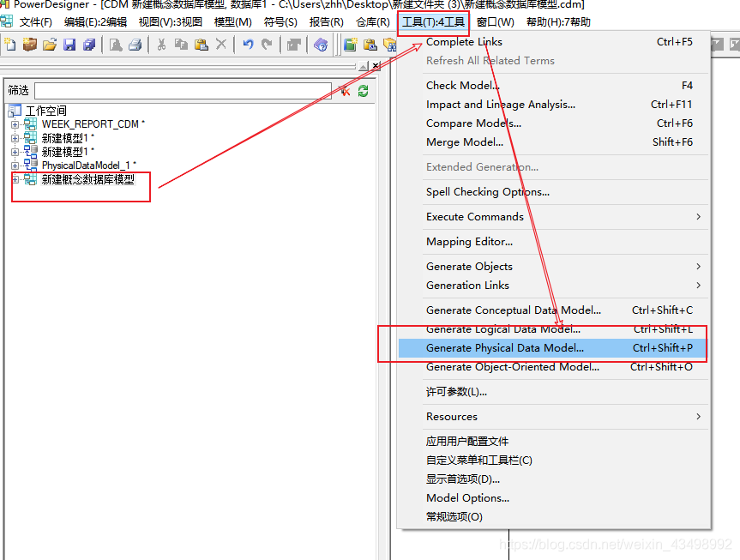This screenshot has width=740, height=560.
Task: Open the Resources submenu arrow
Action: [x=699, y=417]
